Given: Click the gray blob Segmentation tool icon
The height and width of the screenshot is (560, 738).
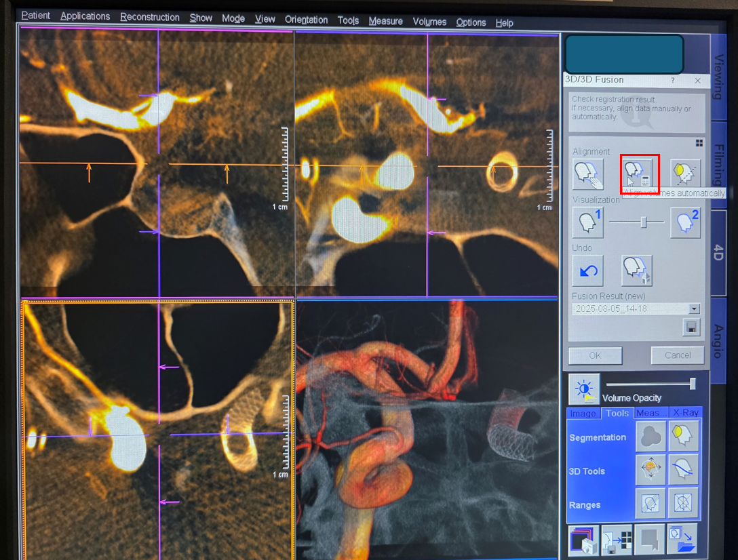Looking at the screenshot, I should (x=650, y=437).
